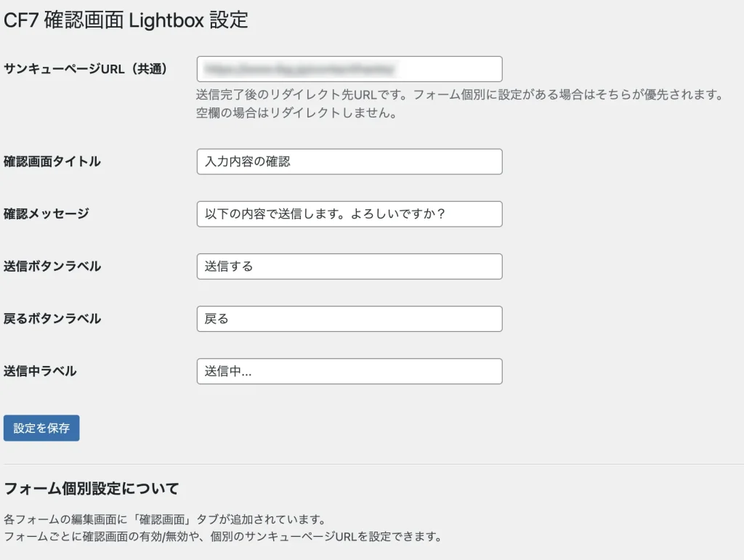Click the 戻るボタンラベル label text
The width and height of the screenshot is (744, 560).
tap(52, 318)
